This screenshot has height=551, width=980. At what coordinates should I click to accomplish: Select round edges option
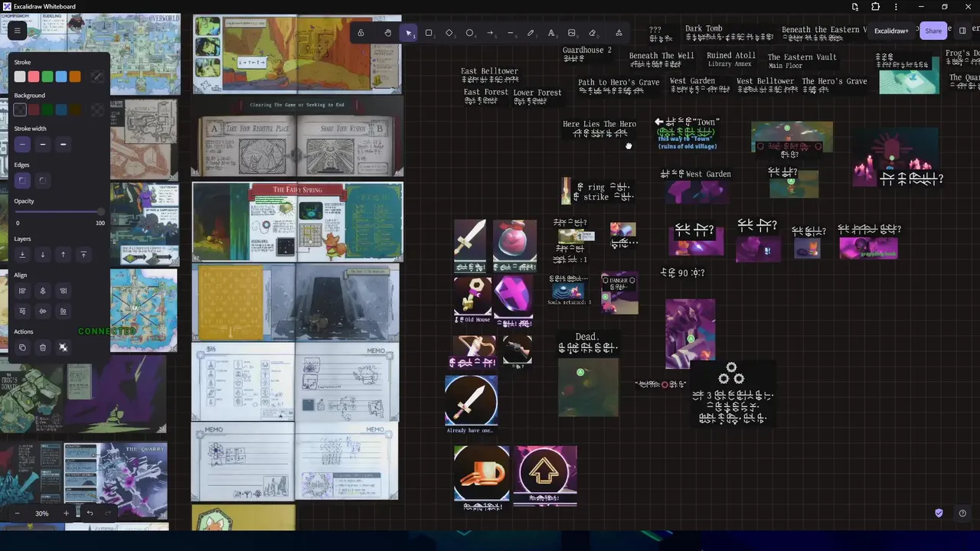pyautogui.click(x=43, y=181)
